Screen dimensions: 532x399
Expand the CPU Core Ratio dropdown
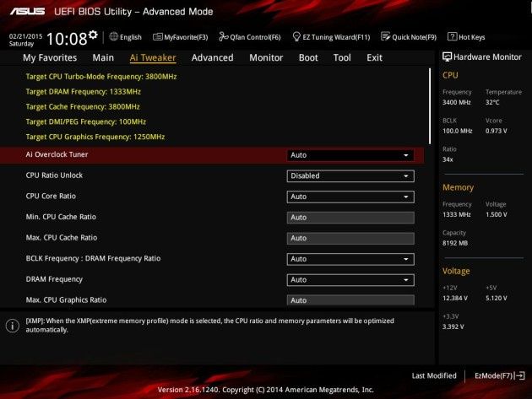350,197
